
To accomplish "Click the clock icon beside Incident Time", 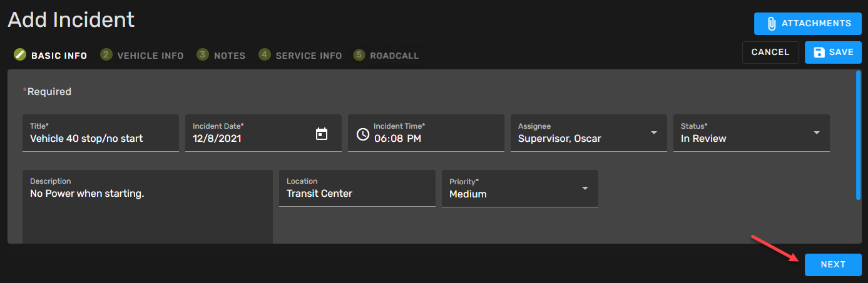I will (363, 134).
